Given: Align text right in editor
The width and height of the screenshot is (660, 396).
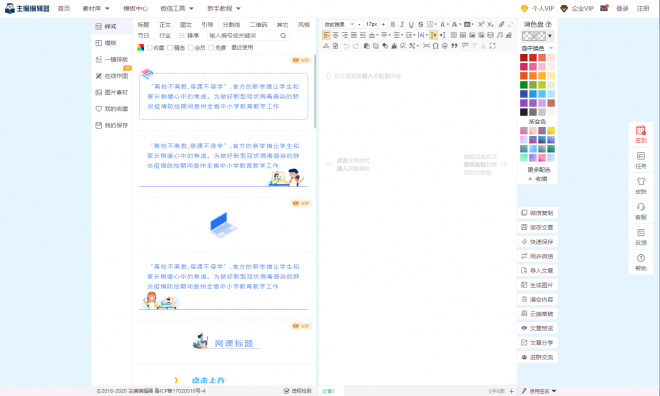Looking at the screenshot, I should tap(345, 35).
